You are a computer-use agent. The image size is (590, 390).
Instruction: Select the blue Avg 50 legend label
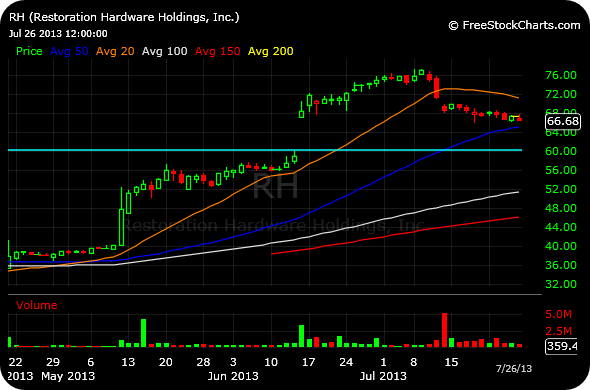(x=69, y=51)
